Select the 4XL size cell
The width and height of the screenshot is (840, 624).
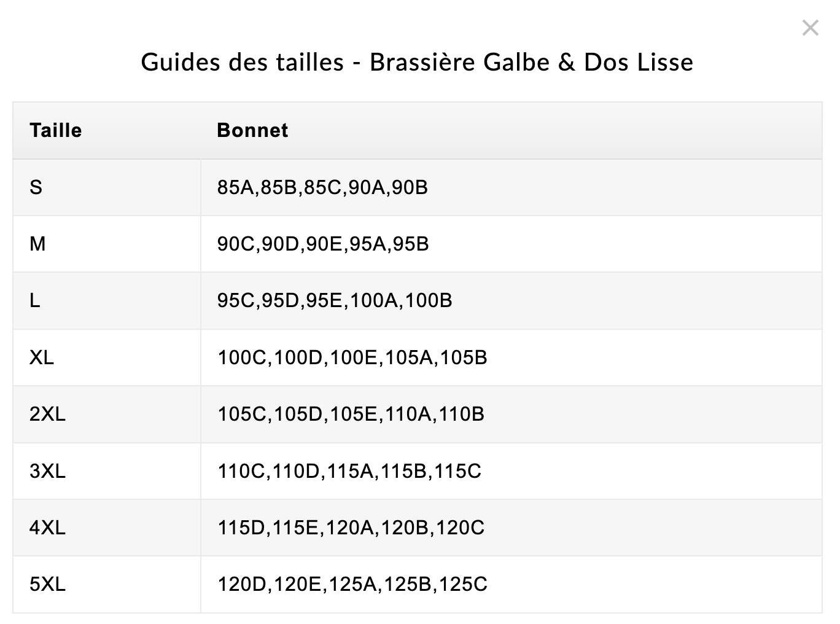pos(47,528)
